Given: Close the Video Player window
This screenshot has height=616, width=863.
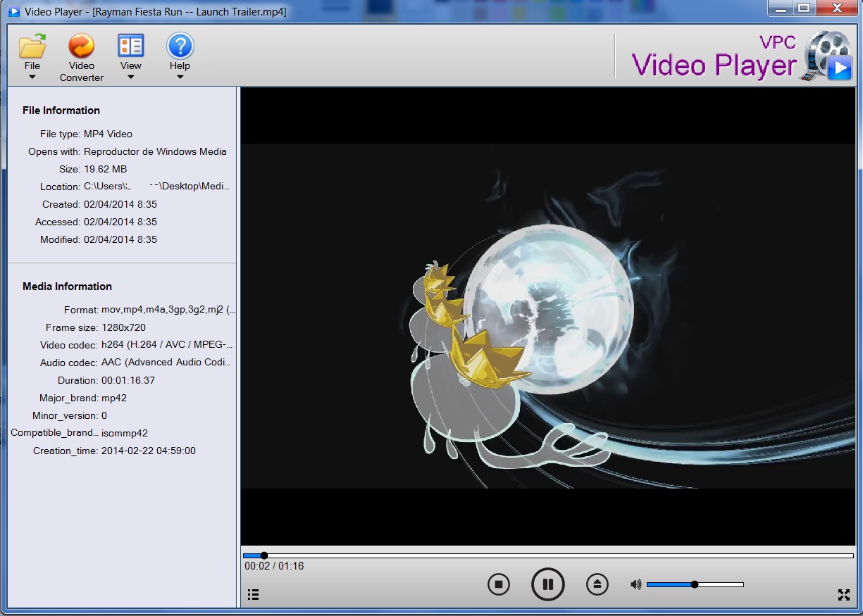Looking at the screenshot, I should (837, 8).
